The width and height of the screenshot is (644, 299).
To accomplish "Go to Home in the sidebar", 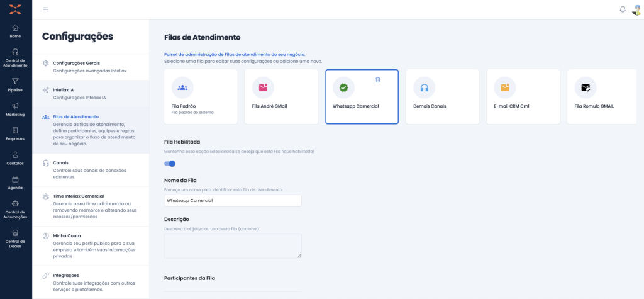I will click(x=15, y=31).
